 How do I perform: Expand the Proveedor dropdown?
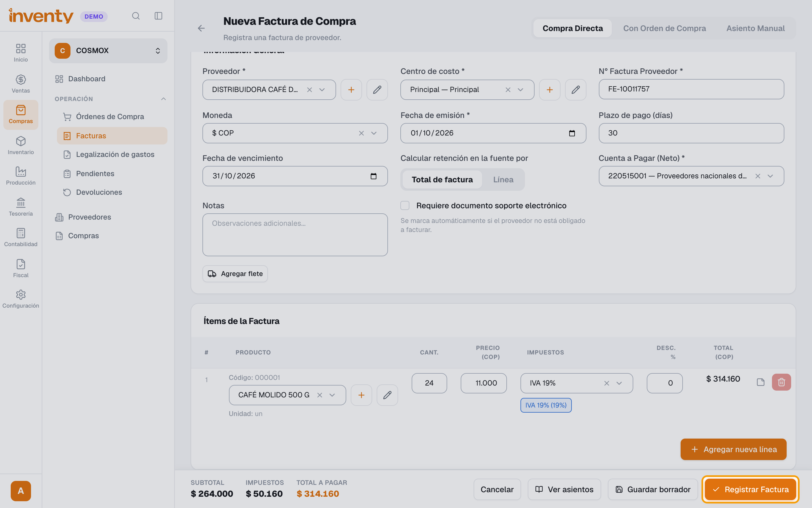(x=322, y=90)
